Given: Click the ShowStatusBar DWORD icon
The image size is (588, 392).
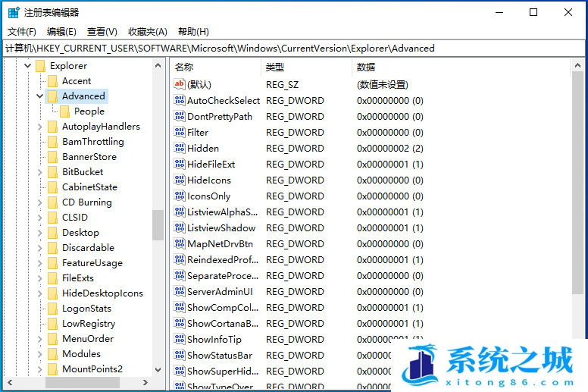Looking at the screenshot, I should click(180, 356).
